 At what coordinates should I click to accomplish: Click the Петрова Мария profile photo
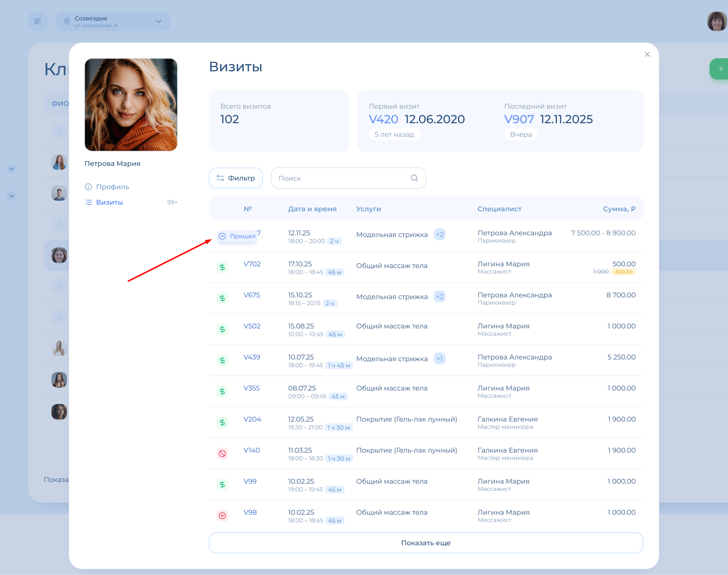tap(131, 105)
